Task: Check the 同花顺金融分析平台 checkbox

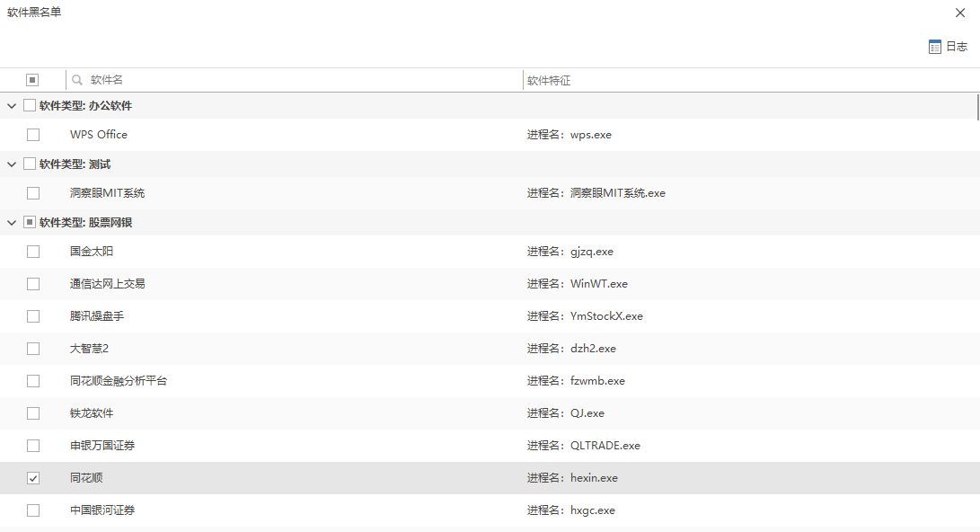Action: click(x=33, y=381)
